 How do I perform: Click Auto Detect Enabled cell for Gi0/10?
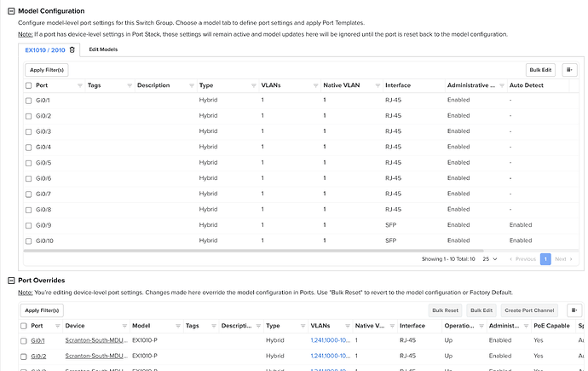pyautogui.click(x=521, y=241)
